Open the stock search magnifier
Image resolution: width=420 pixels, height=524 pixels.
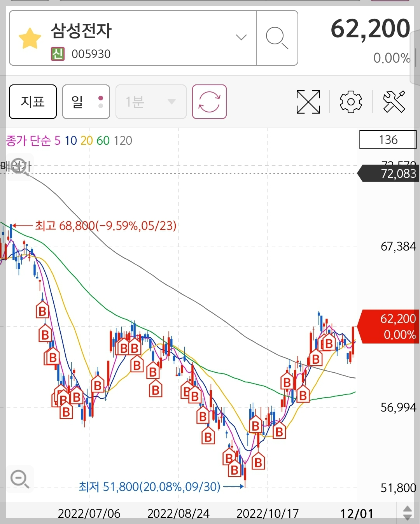pos(277,38)
